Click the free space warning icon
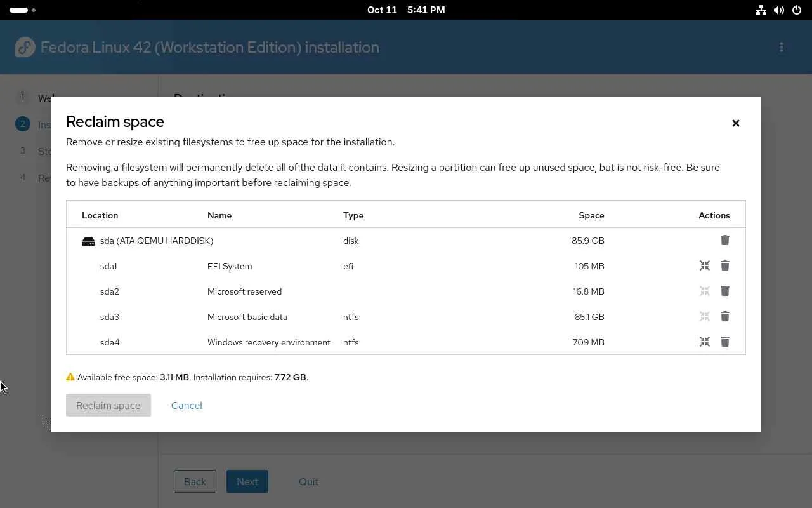This screenshot has height=508, width=812. tap(70, 377)
